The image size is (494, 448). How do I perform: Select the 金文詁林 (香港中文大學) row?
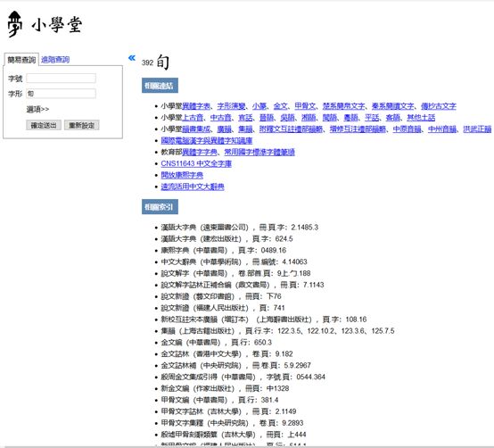click(x=226, y=353)
